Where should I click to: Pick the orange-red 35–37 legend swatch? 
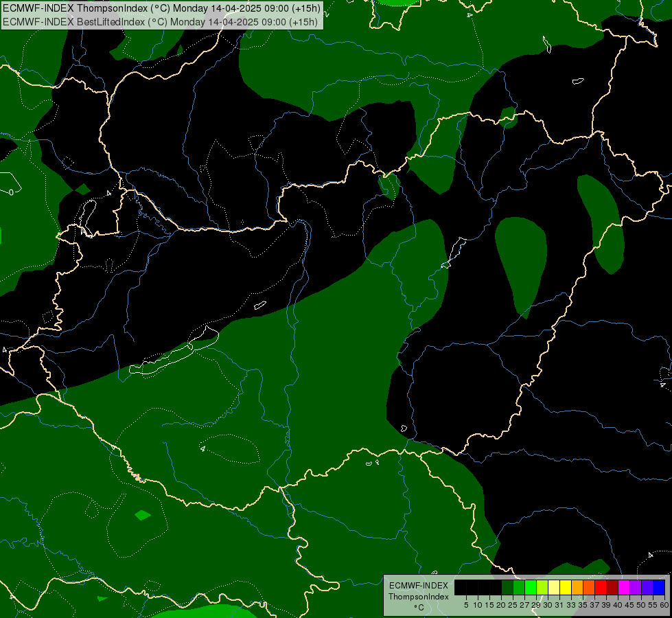589,587
